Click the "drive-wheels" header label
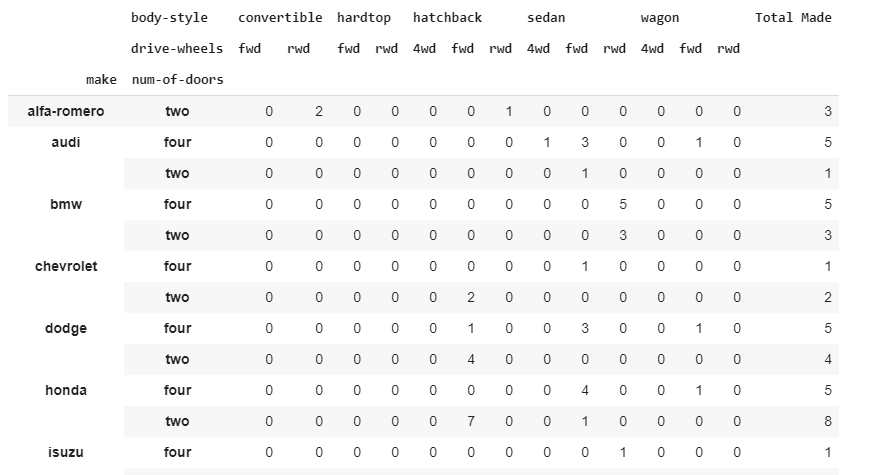The width and height of the screenshot is (885, 475). 177,49
